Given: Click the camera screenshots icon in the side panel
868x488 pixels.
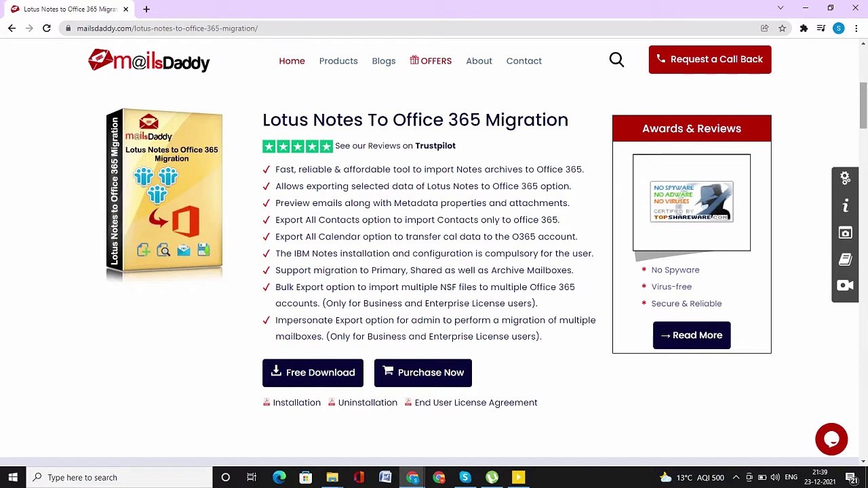Looking at the screenshot, I should [x=845, y=232].
